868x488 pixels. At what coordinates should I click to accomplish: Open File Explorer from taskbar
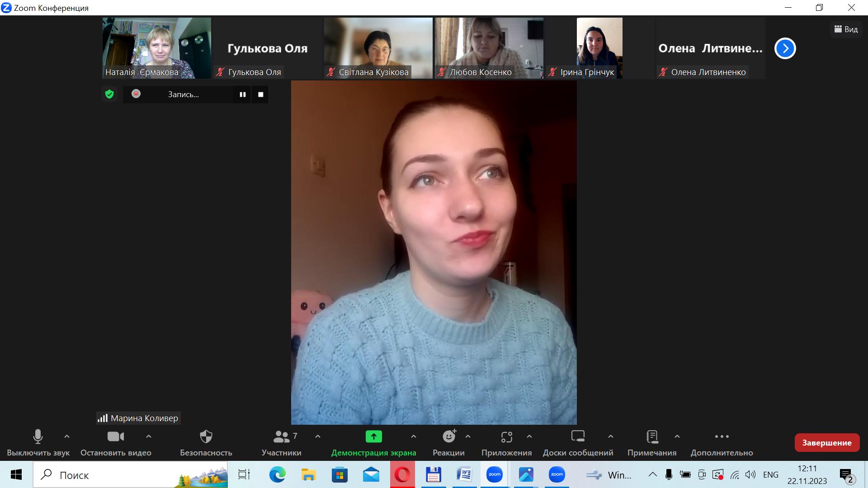point(308,474)
